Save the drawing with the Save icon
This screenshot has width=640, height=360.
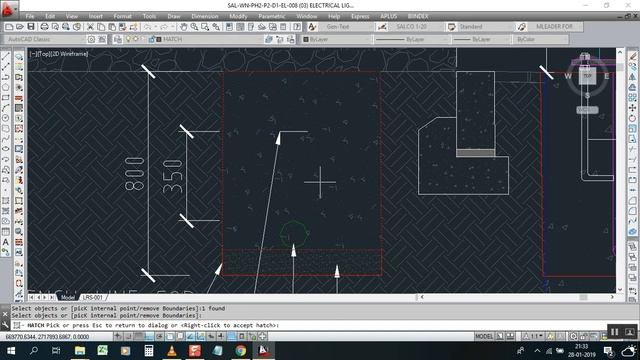tap(31, 27)
